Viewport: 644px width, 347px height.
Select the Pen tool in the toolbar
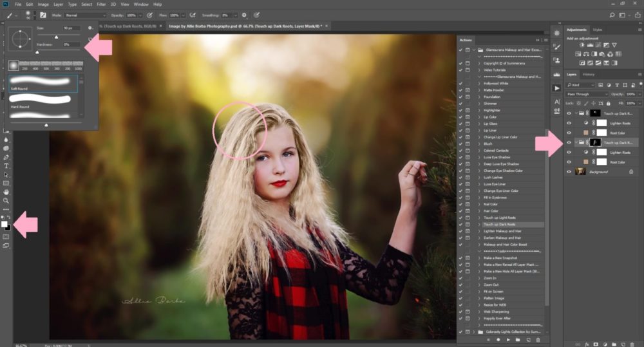6,157
